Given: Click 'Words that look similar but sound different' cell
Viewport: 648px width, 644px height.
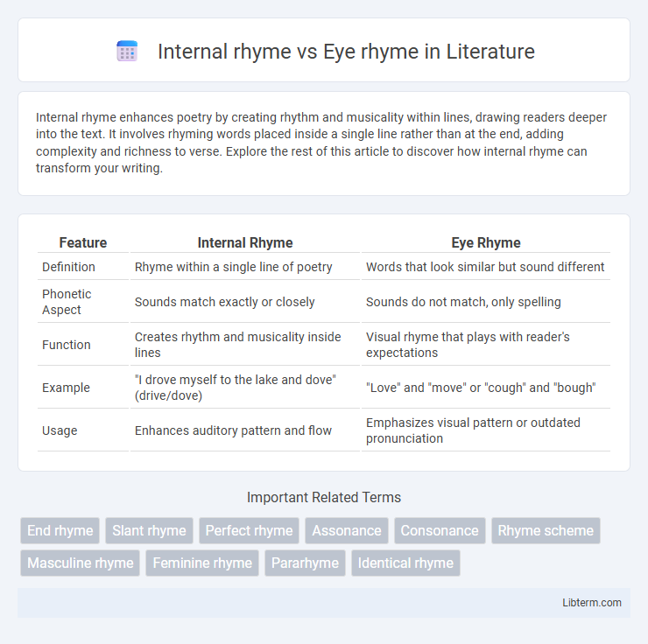Looking at the screenshot, I should click(485, 267).
